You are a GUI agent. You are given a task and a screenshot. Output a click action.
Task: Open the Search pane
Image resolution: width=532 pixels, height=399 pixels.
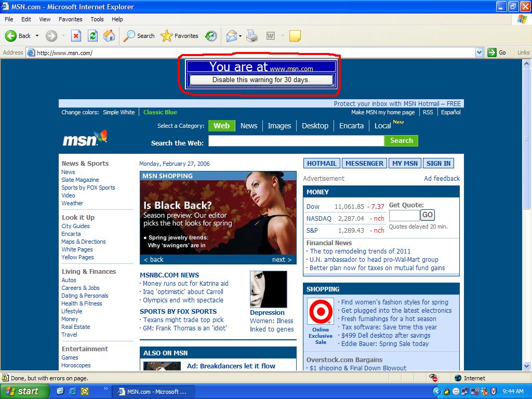138,36
